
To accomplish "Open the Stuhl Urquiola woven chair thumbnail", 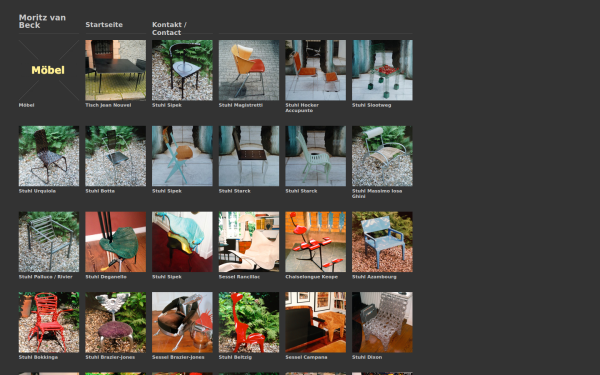I will tap(49, 156).
